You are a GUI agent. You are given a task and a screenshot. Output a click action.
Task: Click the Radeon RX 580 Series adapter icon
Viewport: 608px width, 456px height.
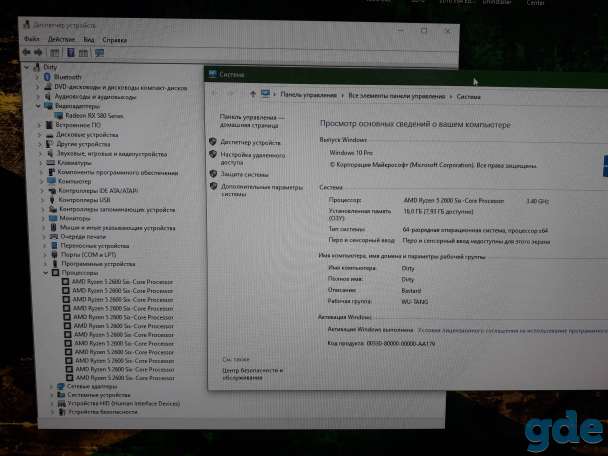click(59, 115)
